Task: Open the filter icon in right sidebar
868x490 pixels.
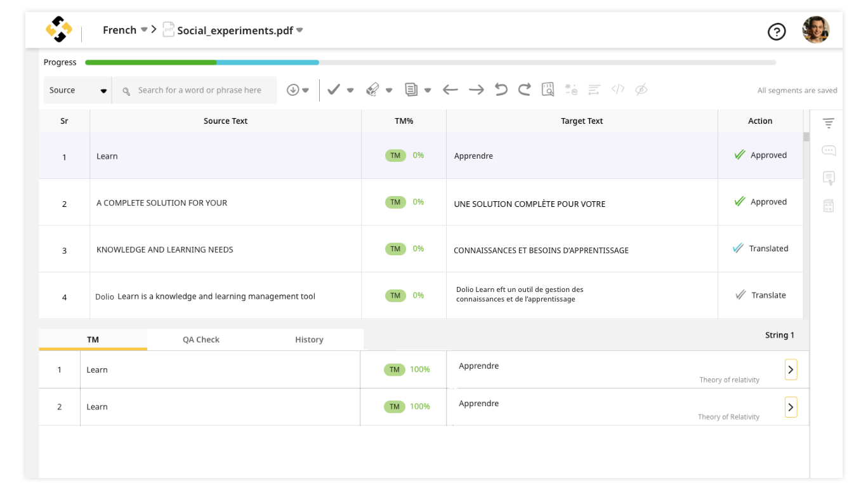Action: (x=829, y=123)
